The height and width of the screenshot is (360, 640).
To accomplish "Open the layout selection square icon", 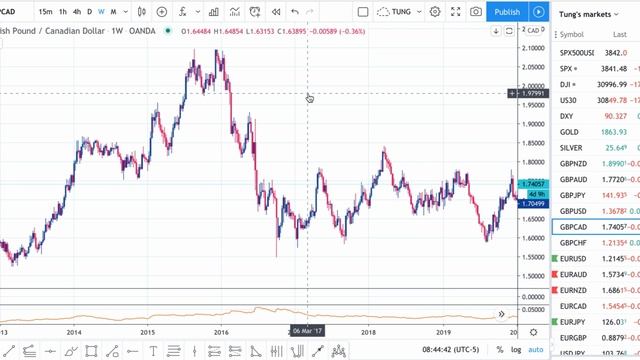I will click(363, 12).
